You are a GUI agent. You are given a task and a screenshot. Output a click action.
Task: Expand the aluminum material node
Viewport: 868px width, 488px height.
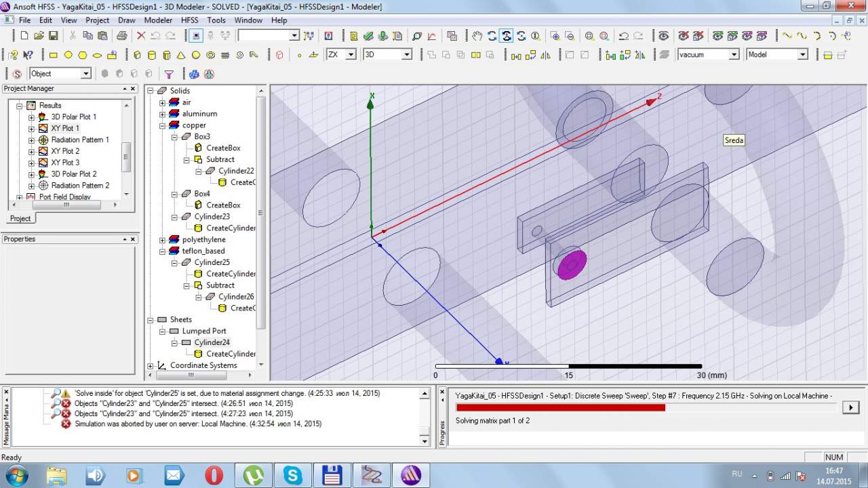click(x=162, y=114)
